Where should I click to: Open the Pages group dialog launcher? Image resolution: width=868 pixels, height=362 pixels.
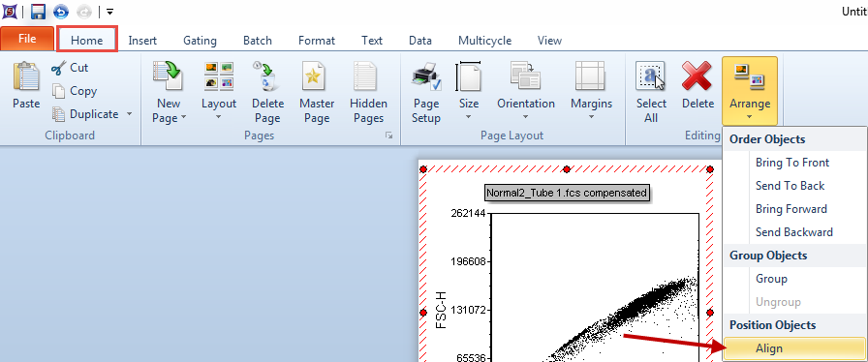389,136
